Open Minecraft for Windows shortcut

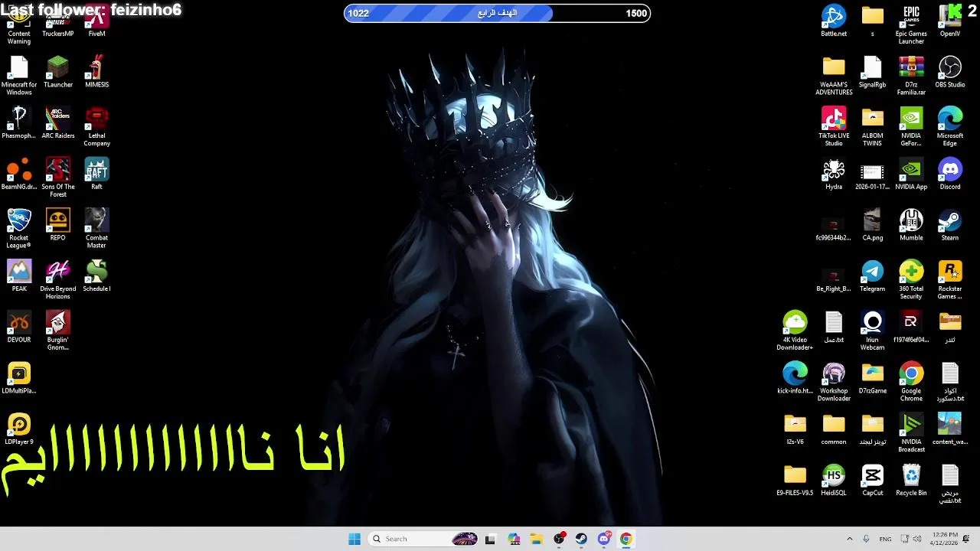click(x=19, y=75)
